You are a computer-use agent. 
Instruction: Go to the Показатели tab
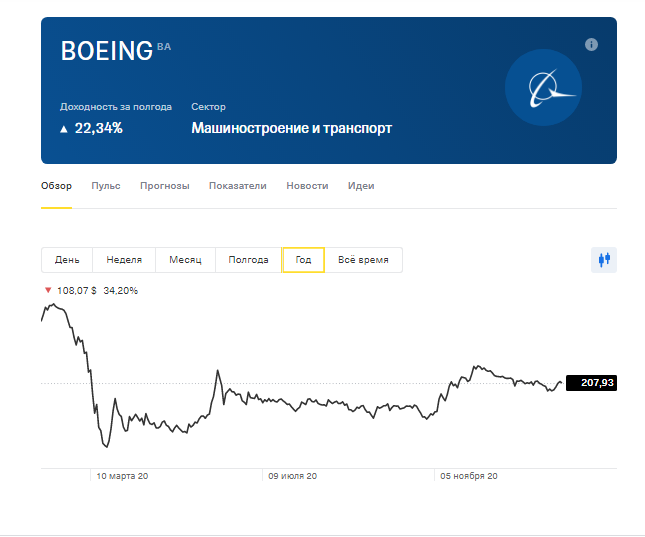tap(237, 186)
